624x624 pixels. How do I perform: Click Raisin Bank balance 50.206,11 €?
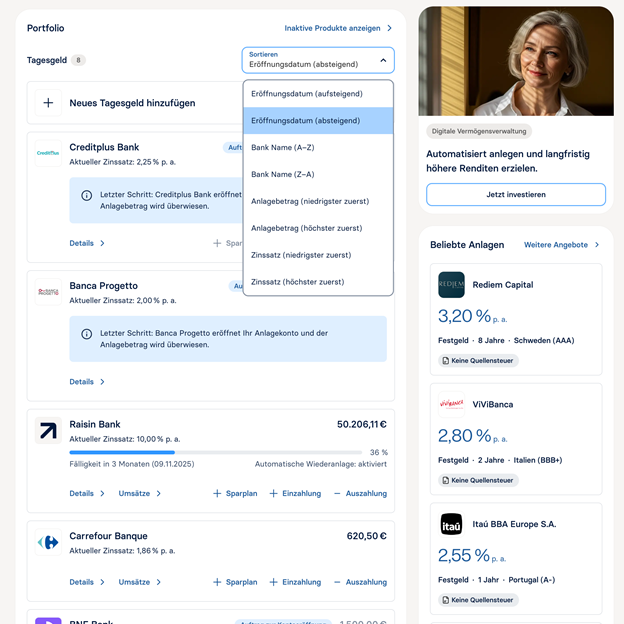click(362, 425)
